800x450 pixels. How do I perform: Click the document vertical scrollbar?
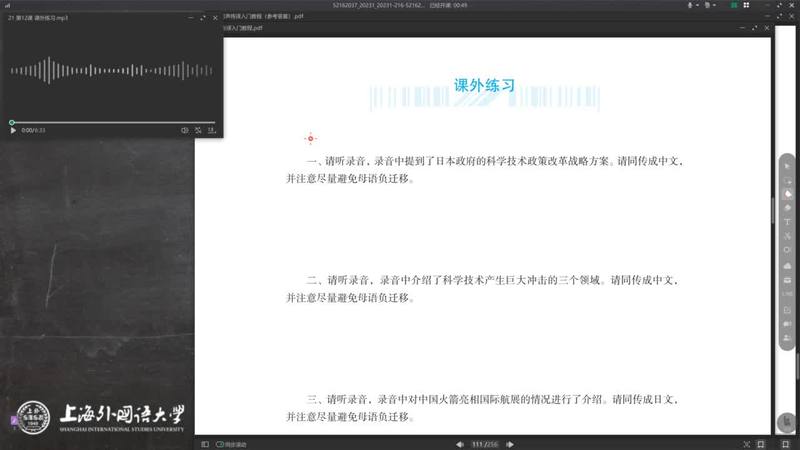pos(771,210)
